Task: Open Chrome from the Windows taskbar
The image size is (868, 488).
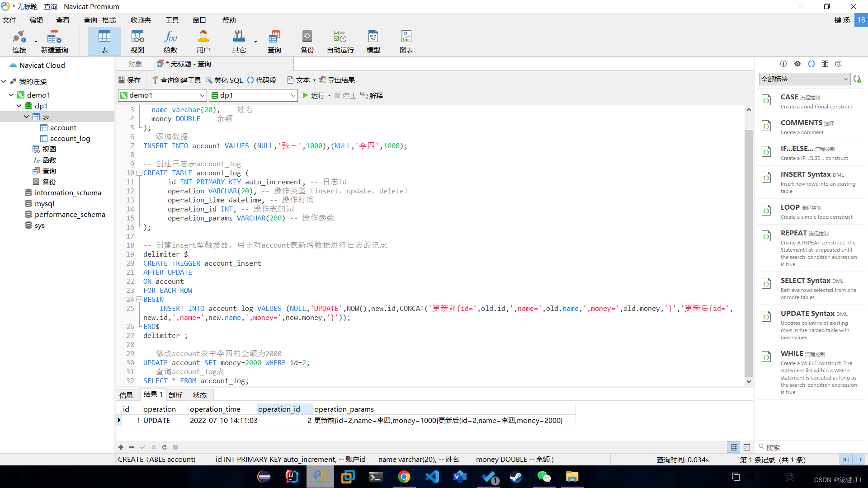Action: pos(404,477)
